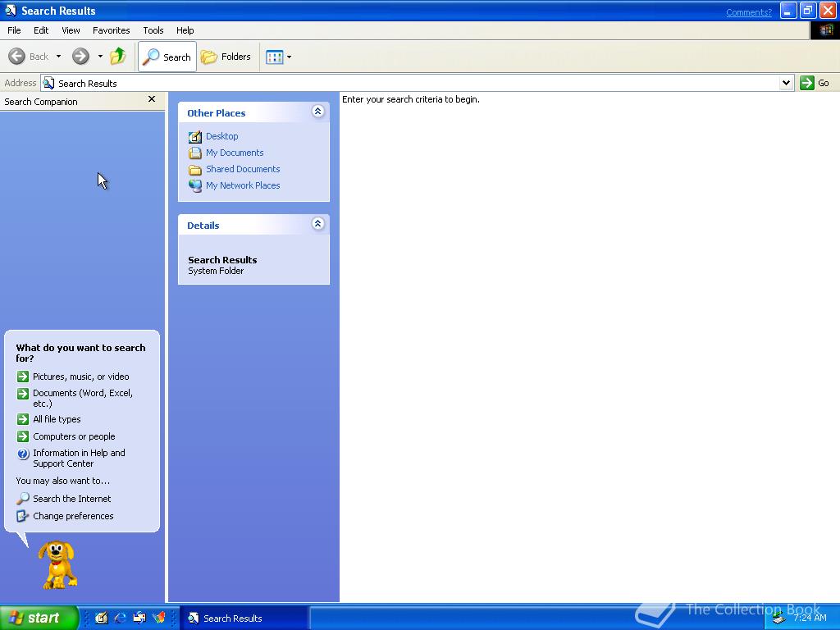Open Information in Help and Support Center

pos(79,458)
